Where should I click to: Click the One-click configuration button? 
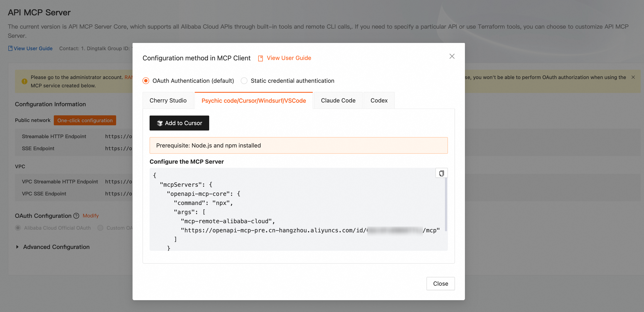[x=85, y=120]
